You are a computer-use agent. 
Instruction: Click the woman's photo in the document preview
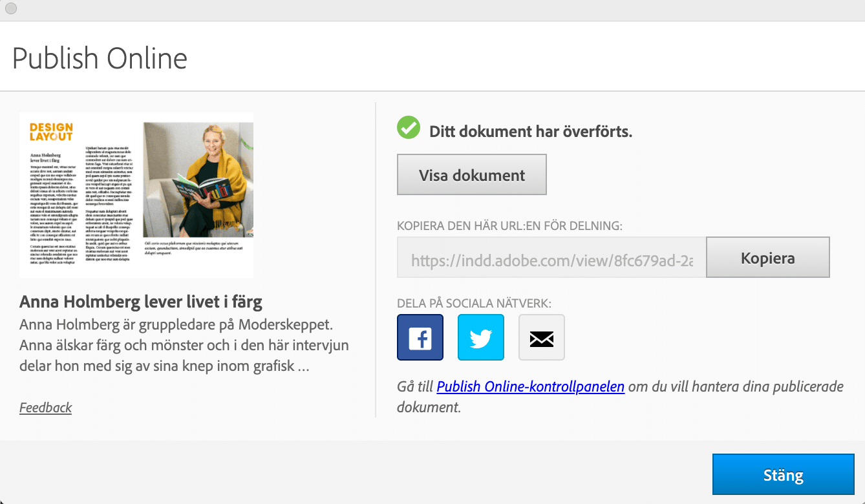tap(198, 179)
